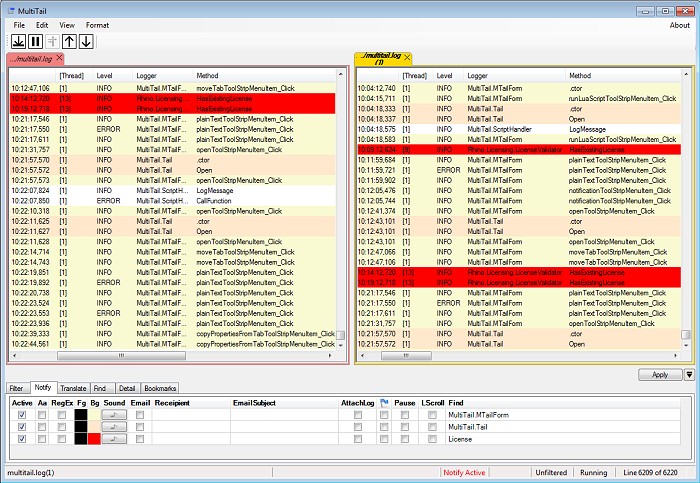Switch to the Bookmarks tab
Screen dimensions: 700x483
pyautogui.click(x=160, y=387)
